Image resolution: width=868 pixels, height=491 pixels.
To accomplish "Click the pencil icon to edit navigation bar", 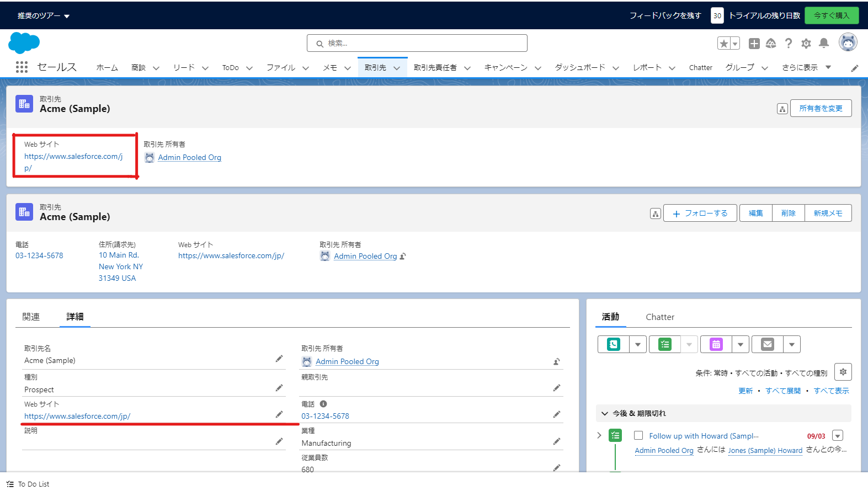I will coord(855,68).
